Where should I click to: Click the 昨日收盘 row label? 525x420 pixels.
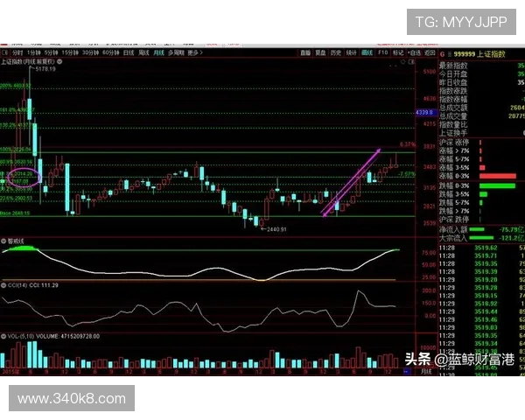pyautogui.click(x=453, y=82)
